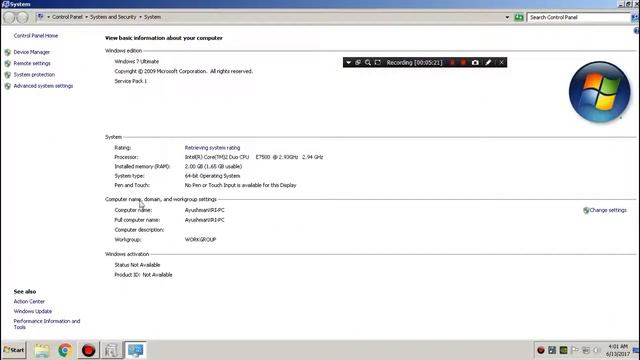Click the Windows logo image
The image size is (640, 360).
pos(600,92)
